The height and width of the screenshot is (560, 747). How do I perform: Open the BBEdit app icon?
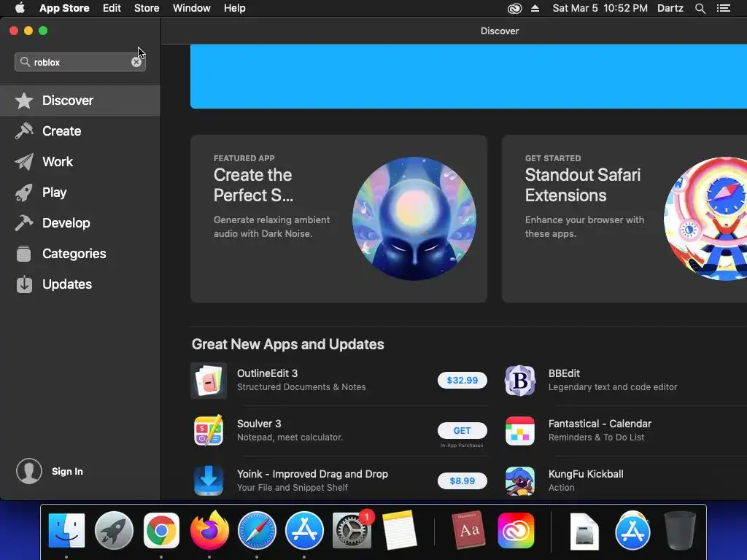point(519,381)
